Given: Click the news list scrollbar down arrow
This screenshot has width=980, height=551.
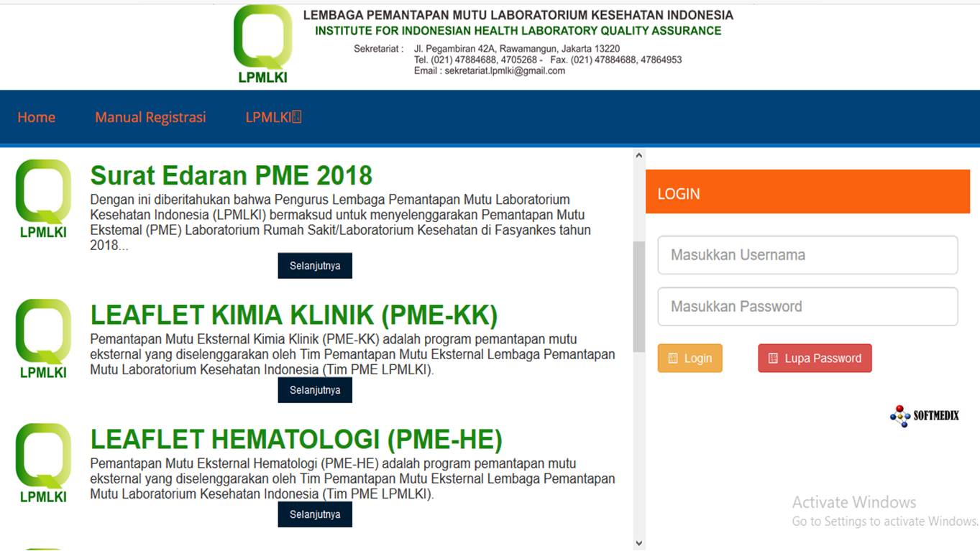Looking at the screenshot, I should click(x=638, y=543).
